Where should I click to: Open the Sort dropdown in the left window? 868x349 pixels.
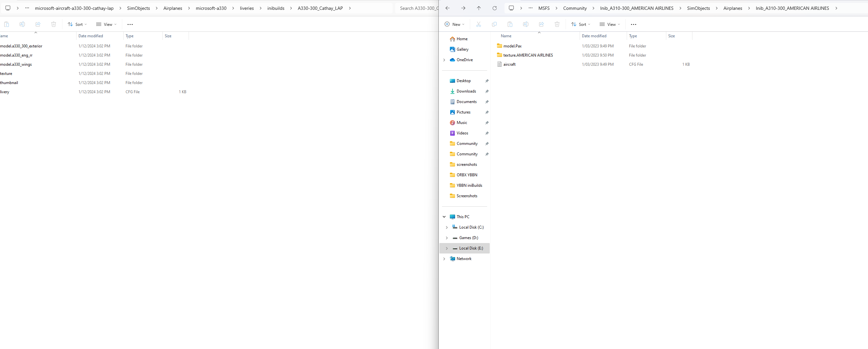click(x=77, y=24)
